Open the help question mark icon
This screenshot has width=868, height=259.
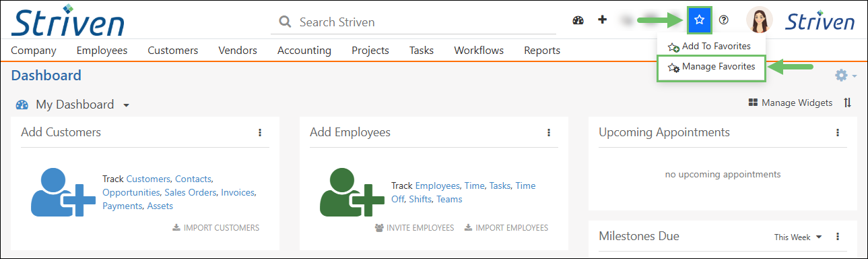pyautogui.click(x=724, y=20)
